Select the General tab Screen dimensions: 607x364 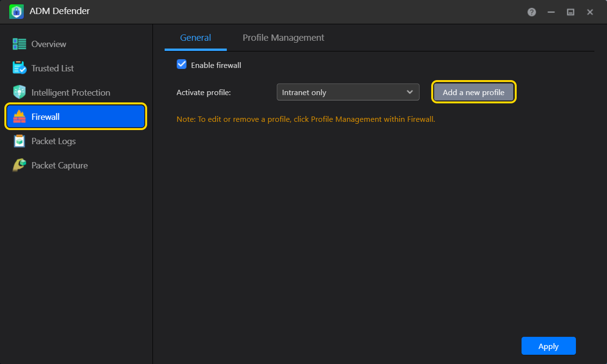point(196,38)
